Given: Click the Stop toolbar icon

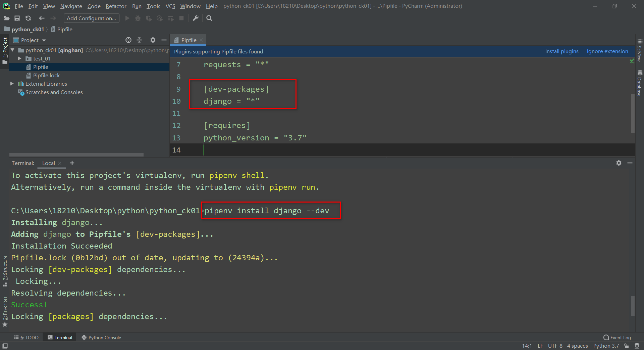Looking at the screenshot, I should click(x=181, y=18).
